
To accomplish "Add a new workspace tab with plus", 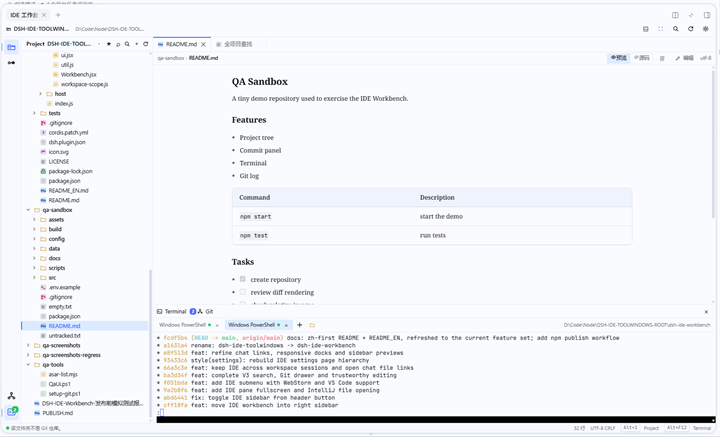I will tap(58, 15).
